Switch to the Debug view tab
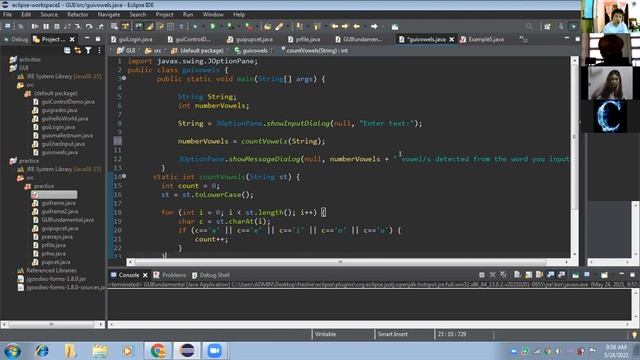The height and width of the screenshot is (360, 640). (x=16, y=39)
